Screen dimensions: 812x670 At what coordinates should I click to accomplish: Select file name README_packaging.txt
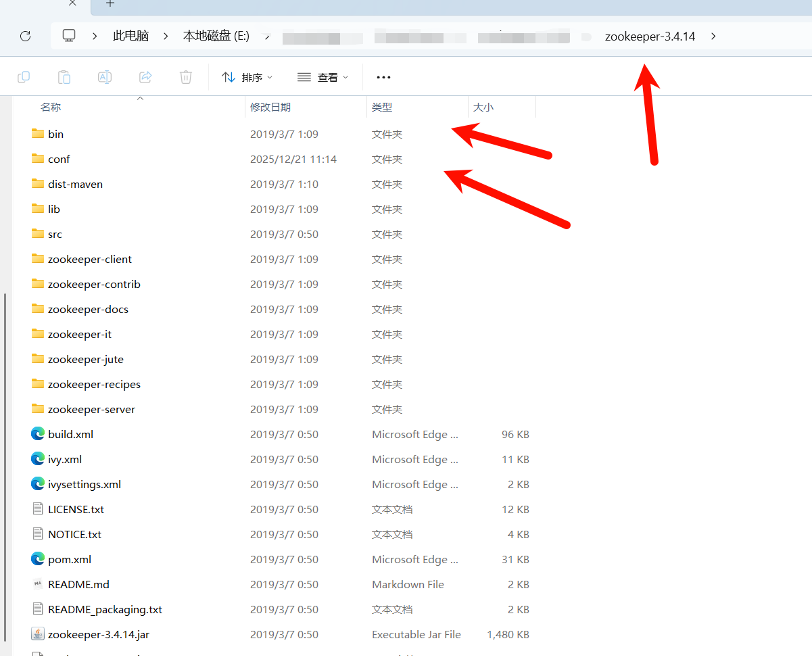click(x=105, y=609)
